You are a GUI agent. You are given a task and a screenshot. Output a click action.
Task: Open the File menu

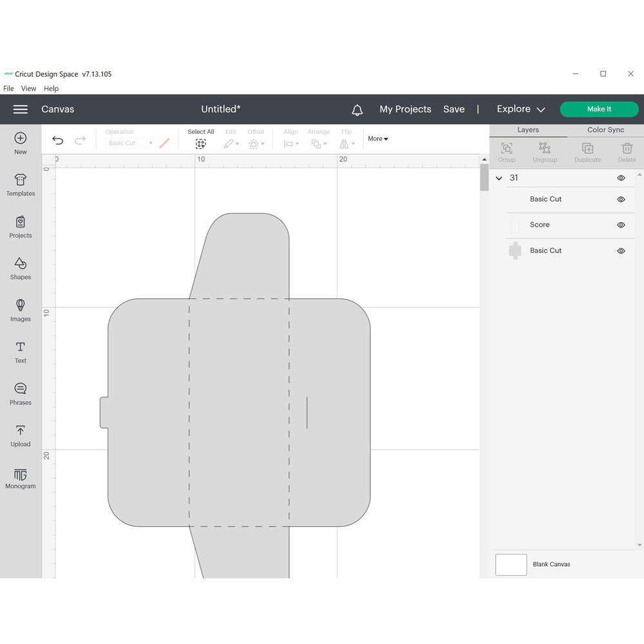click(x=8, y=88)
